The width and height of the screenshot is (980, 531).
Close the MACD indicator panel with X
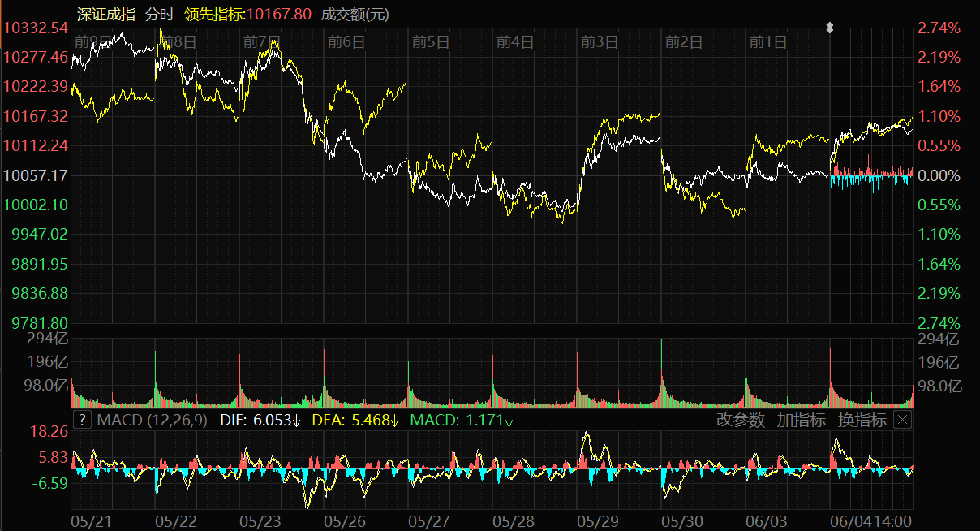tap(902, 420)
